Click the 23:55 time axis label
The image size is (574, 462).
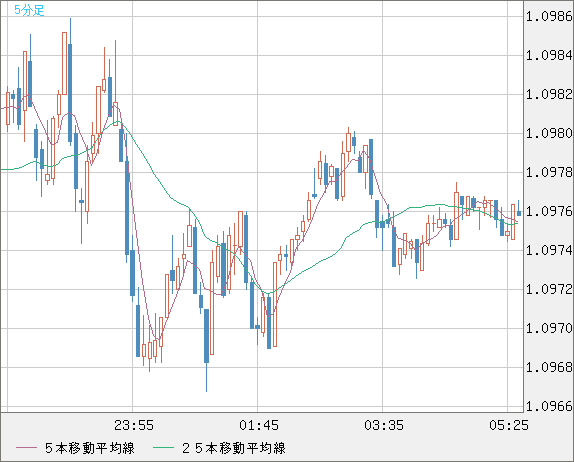click(x=134, y=425)
